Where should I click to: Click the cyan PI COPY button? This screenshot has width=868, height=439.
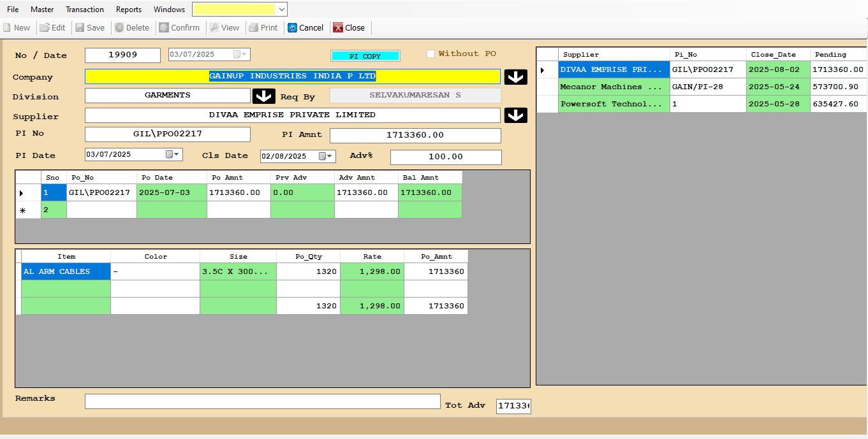pos(365,56)
